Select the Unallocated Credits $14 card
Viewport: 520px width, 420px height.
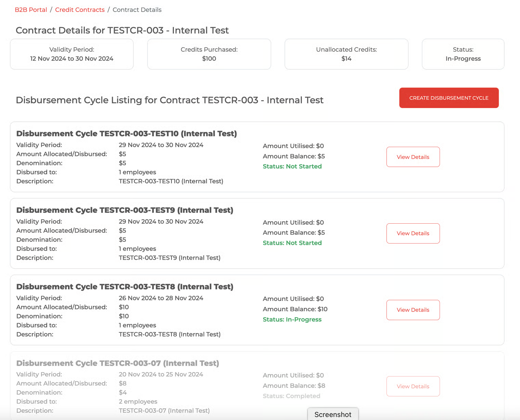[347, 54]
